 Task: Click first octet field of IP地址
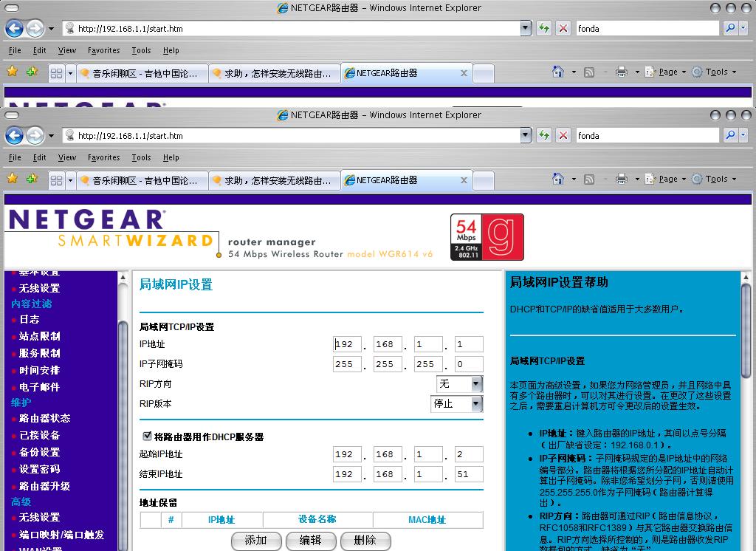click(347, 344)
